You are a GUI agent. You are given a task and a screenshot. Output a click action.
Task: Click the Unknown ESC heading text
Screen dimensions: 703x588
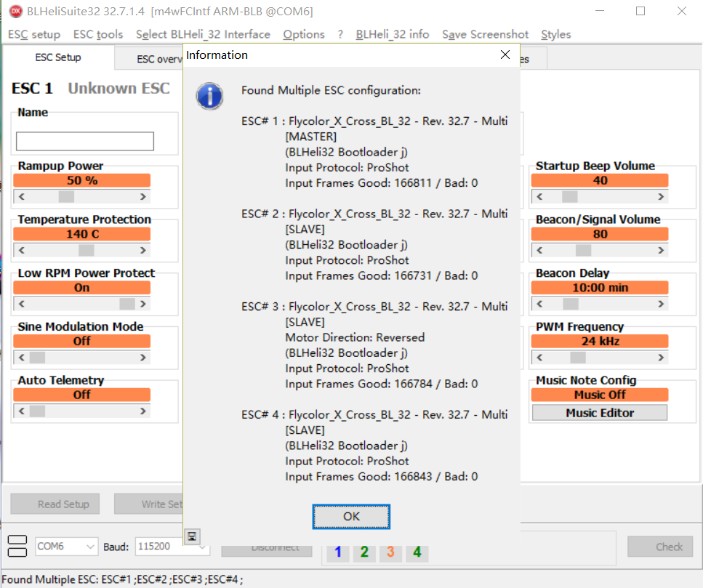coord(118,88)
